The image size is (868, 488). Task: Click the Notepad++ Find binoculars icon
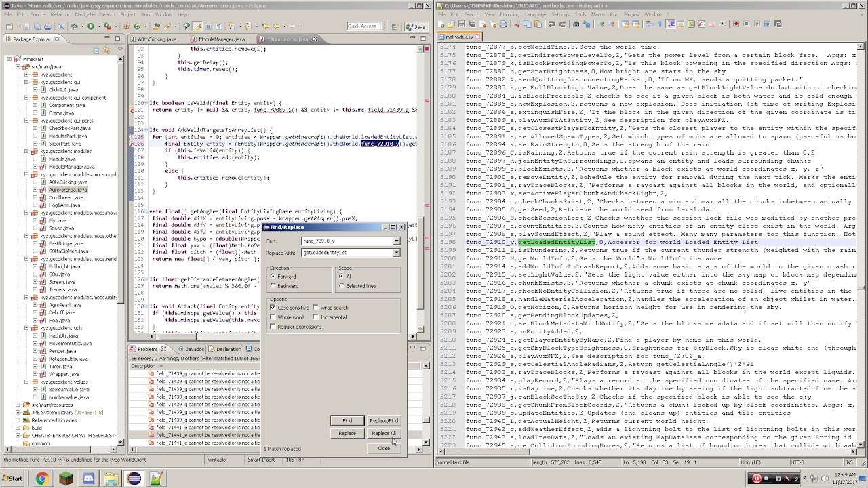point(576,24)
